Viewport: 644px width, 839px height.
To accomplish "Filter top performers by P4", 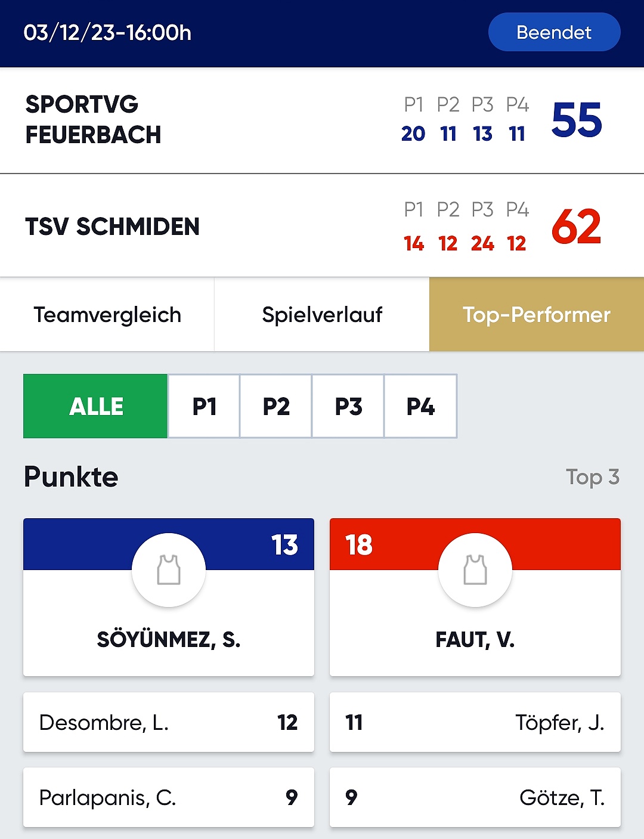I will click(x=420, y=406).
